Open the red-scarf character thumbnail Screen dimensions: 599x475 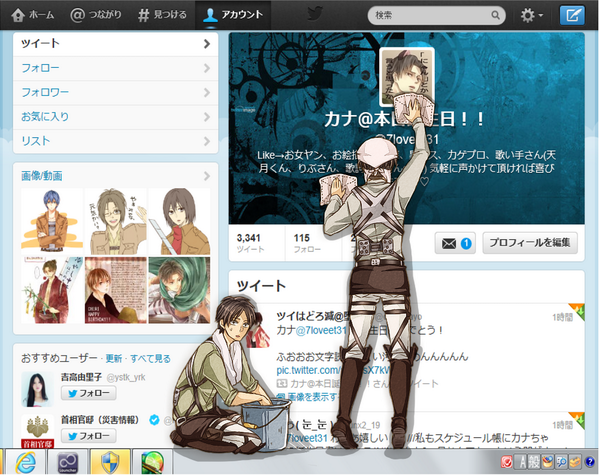coord(179,221)
